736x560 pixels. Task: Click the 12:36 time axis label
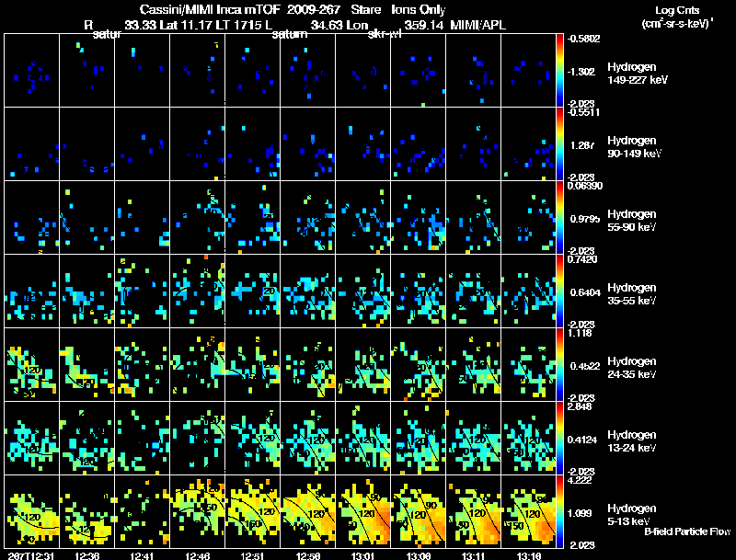pyautogui.click(x=86, y=555)
